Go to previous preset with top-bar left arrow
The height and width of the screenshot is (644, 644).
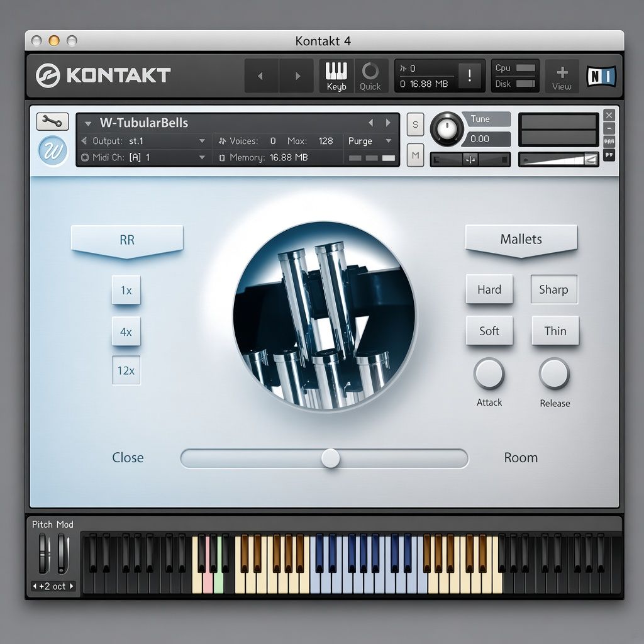[260, 76]
